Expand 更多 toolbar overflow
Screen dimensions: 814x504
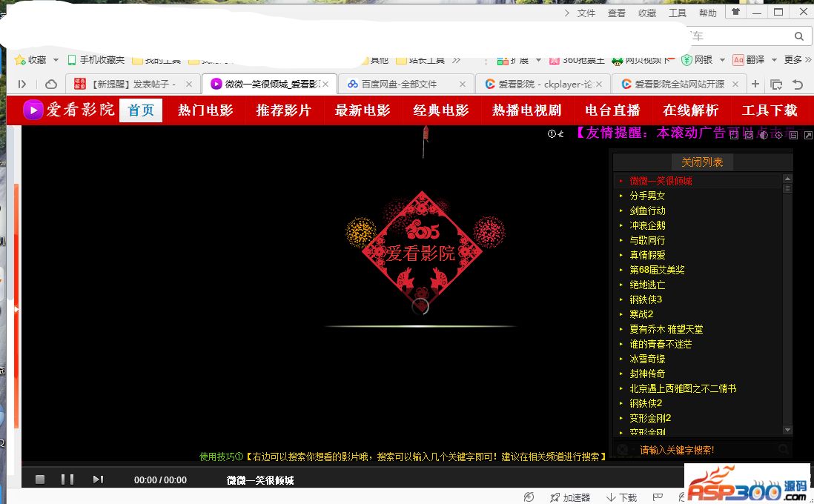coord(798,60)
